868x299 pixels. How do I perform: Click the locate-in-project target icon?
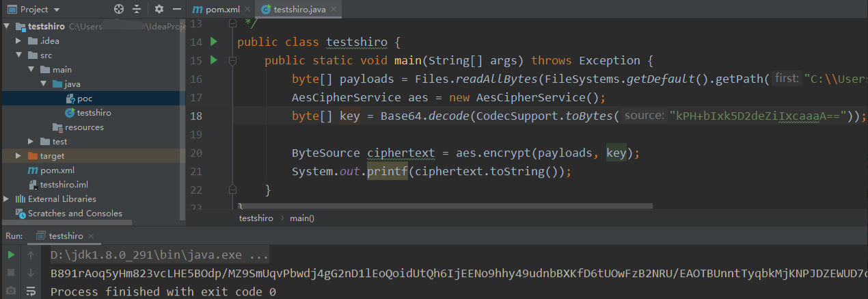point(119,10)
